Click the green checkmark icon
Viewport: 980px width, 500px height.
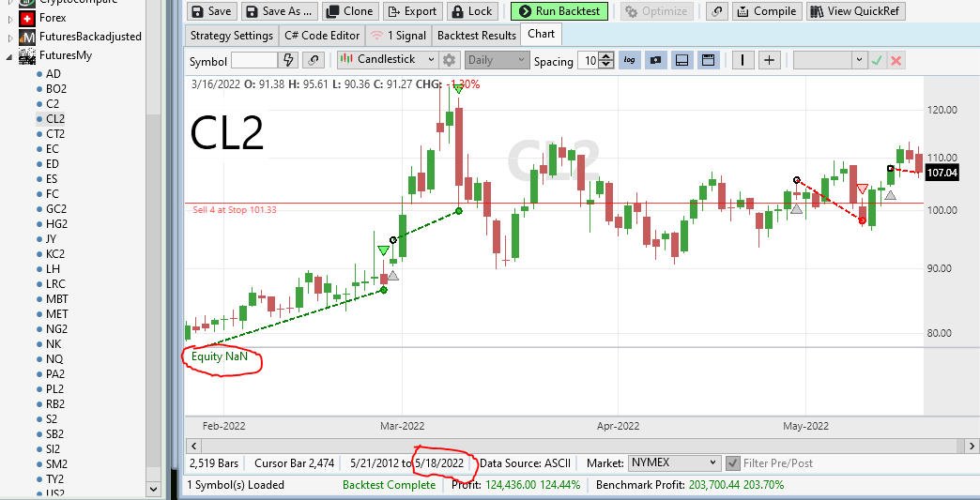pyautogui.click(x=876, y=60)
